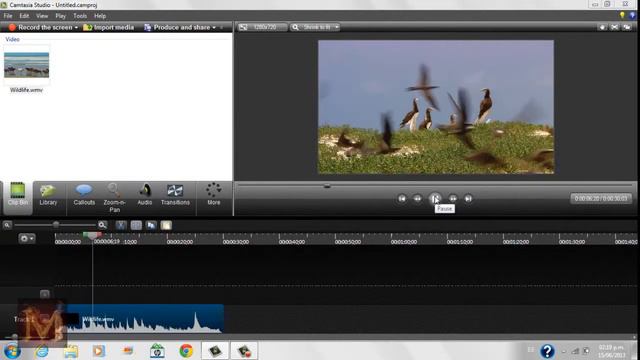Open the Callouts tool
The width and height of the screenshot is (640, 360).
click(x=84, y=194)
